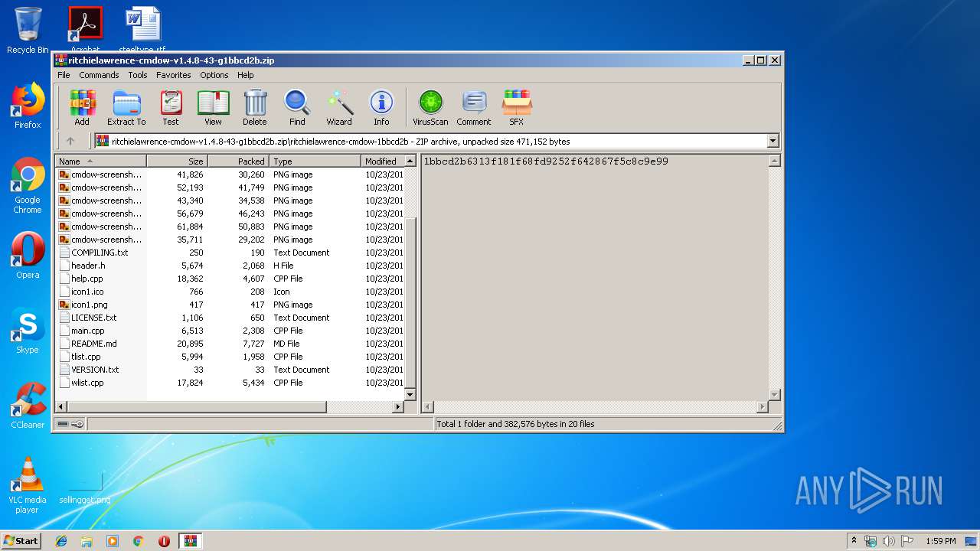Sort by Packed column header
This screenshot has height=551, width=980.
point(239,161)
